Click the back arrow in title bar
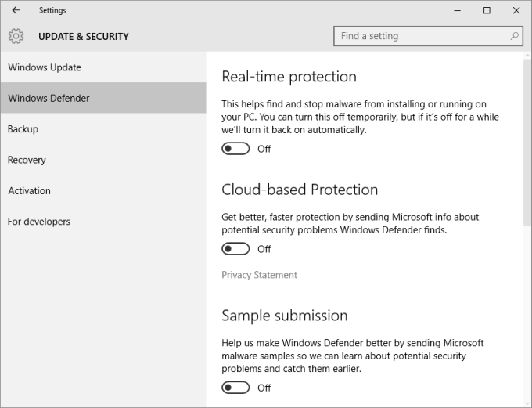 [16, 10]
